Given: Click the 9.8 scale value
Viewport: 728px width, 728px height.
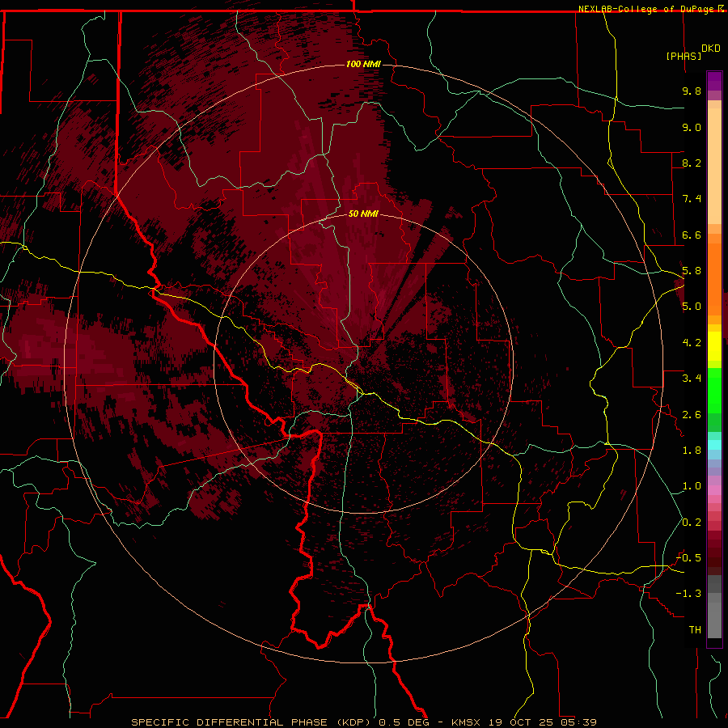Looking at the screenshot, I should [692, 91].
